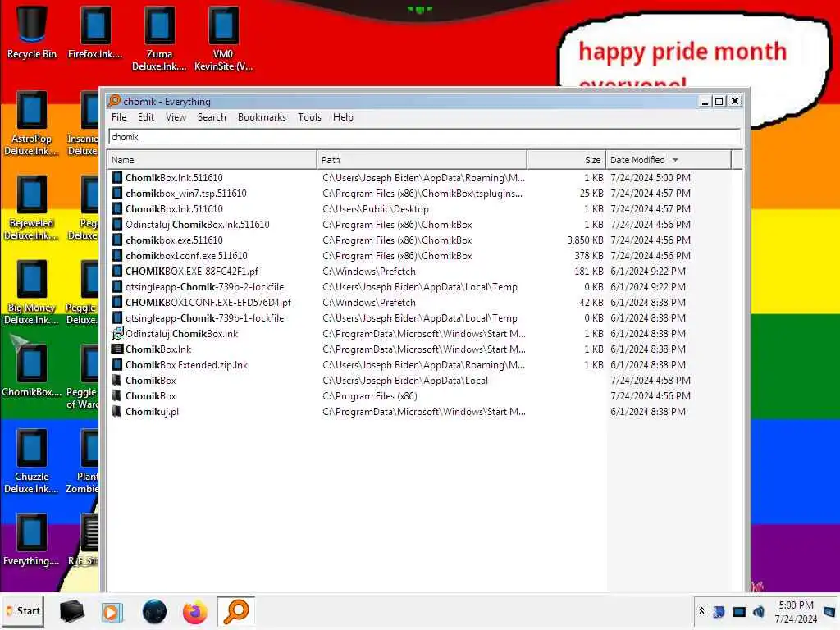Sort results by Size column header

567,160
